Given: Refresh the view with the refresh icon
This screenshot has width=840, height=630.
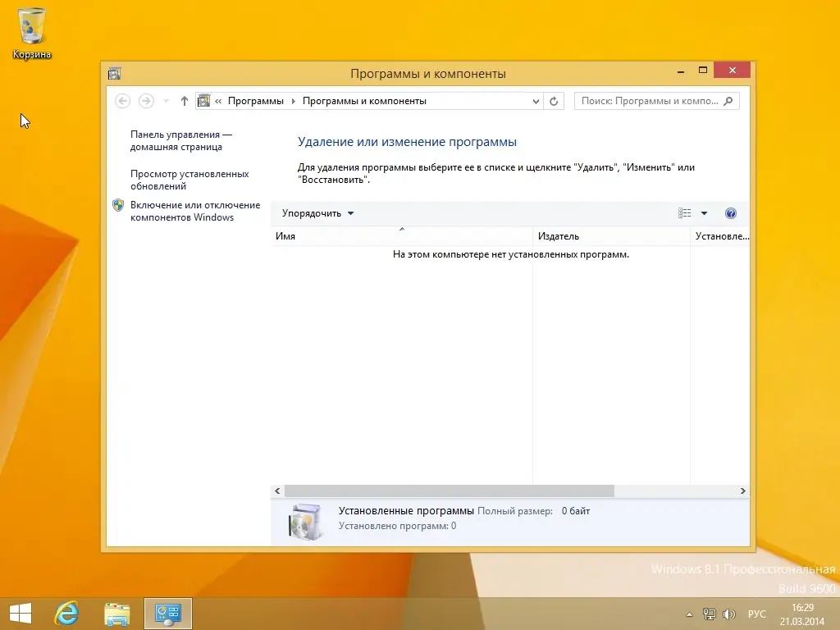Looking at the screenshot, I should 554,101.
